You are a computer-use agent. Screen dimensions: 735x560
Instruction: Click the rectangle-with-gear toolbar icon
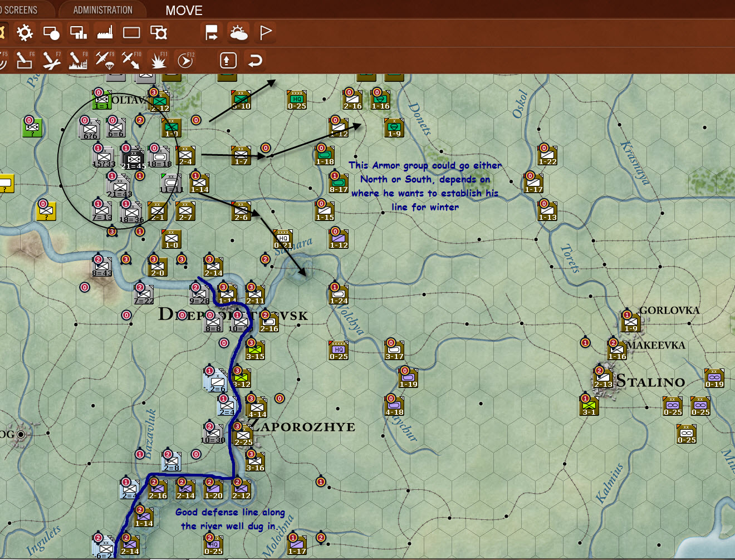(159, 33)
